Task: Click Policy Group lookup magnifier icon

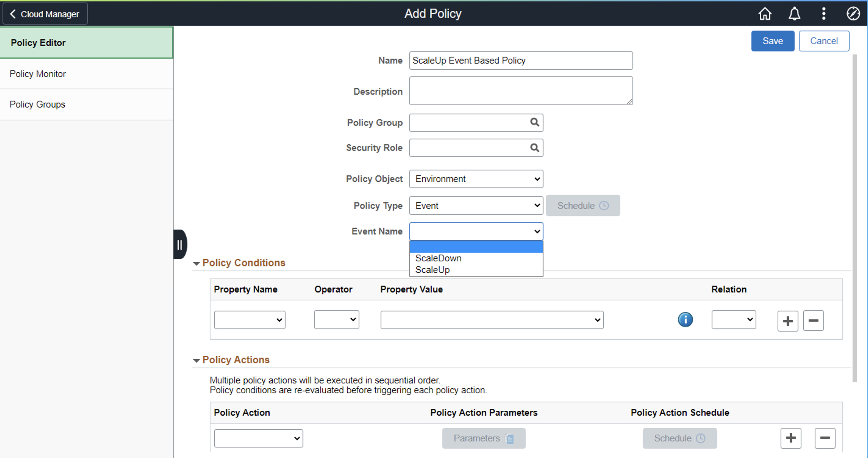Action: coord(534,122)
